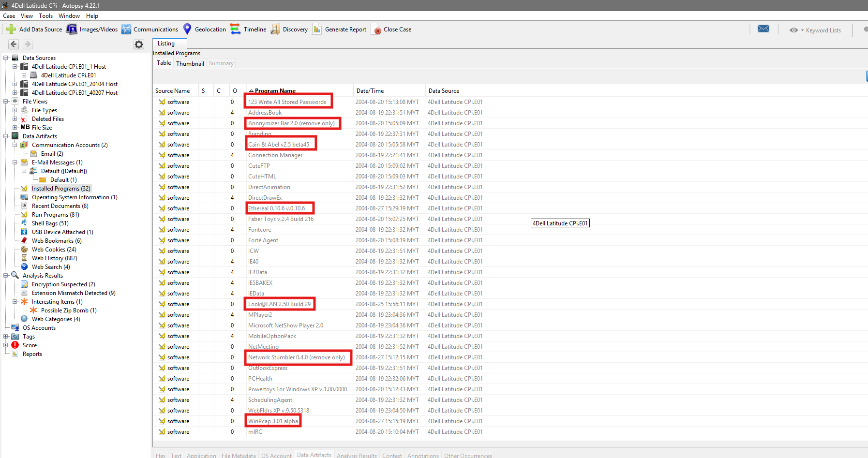
Task: Select Web Categories (4) tree item
Action: 56,319
